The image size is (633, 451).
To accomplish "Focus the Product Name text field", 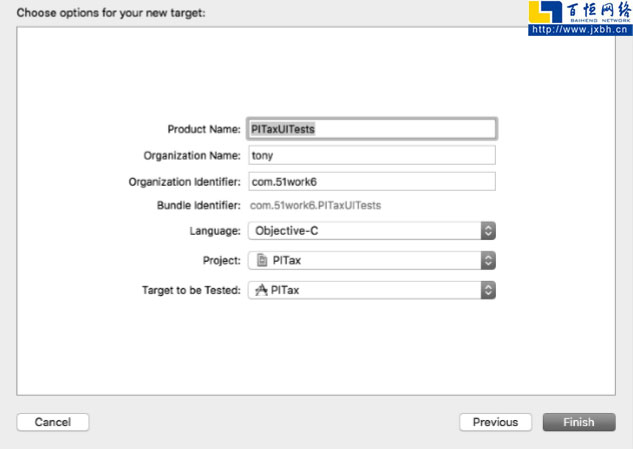I will pos(371,128).
